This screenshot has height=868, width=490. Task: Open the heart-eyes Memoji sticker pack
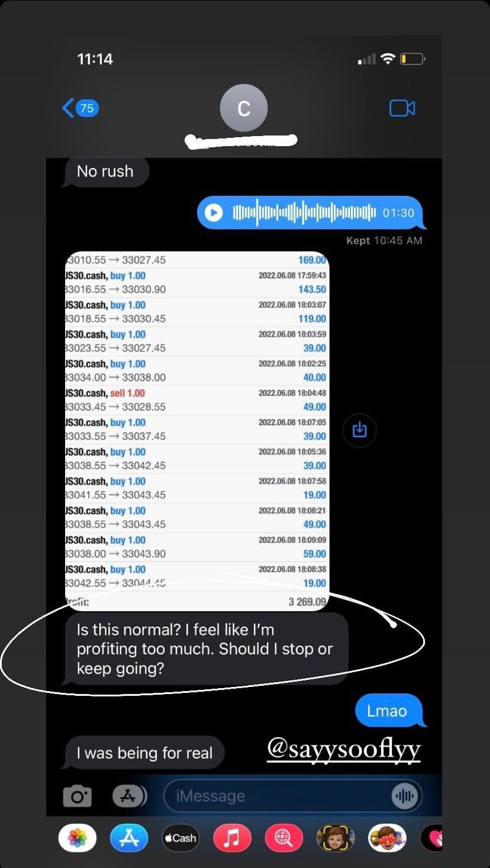click(388, 838)
